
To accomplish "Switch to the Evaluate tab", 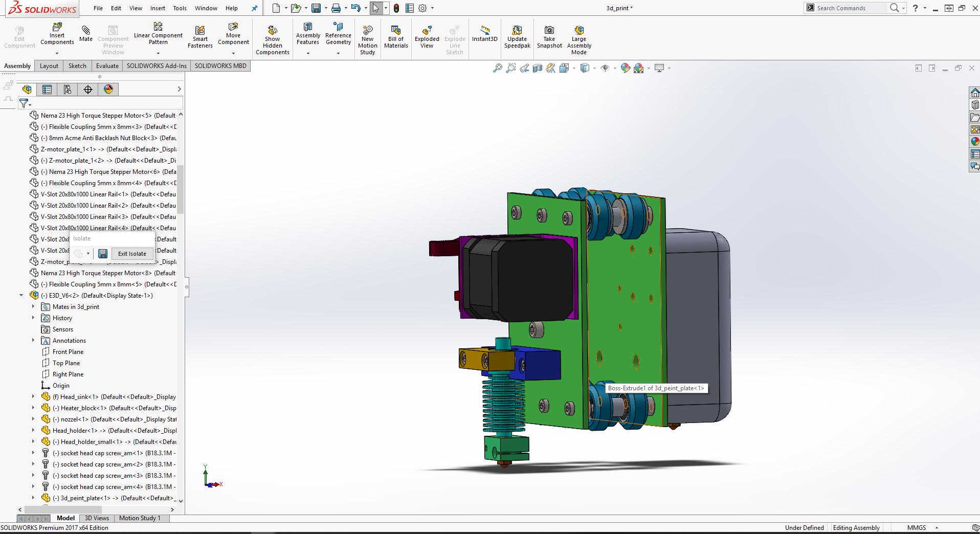I will pos(107,66).
